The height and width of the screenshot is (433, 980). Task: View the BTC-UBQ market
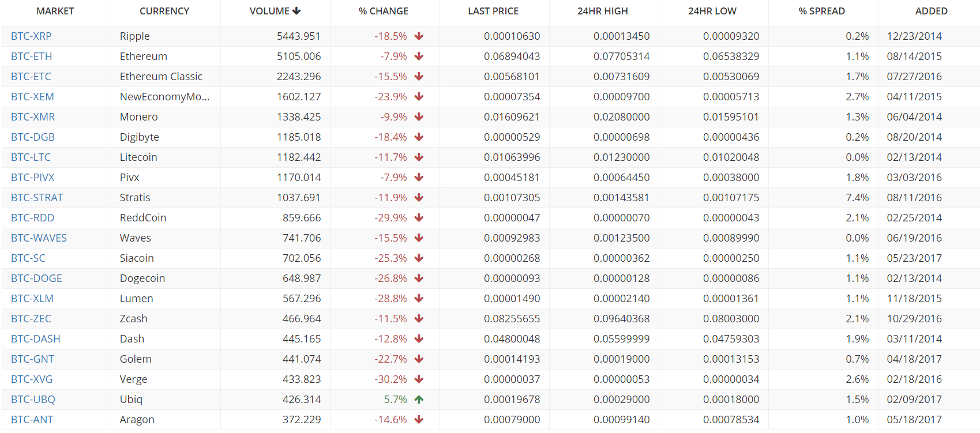[x=33, y=400]
